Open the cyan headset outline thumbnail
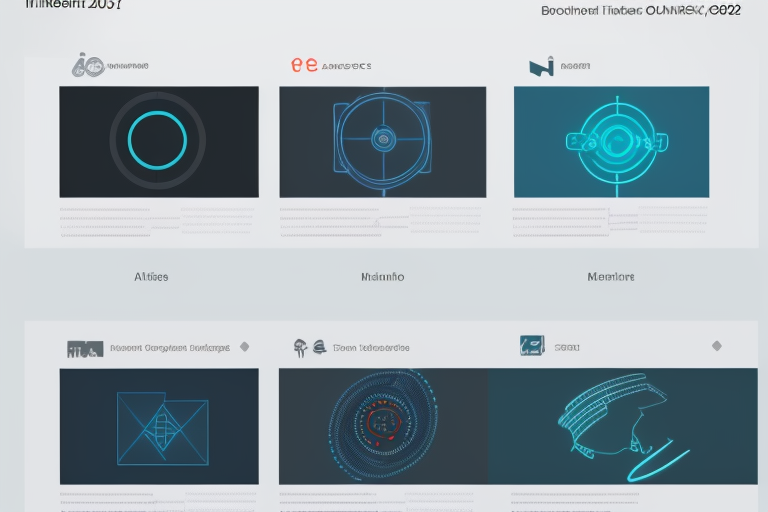Screen dimensions: 768x512 click(x=622, y=427)
